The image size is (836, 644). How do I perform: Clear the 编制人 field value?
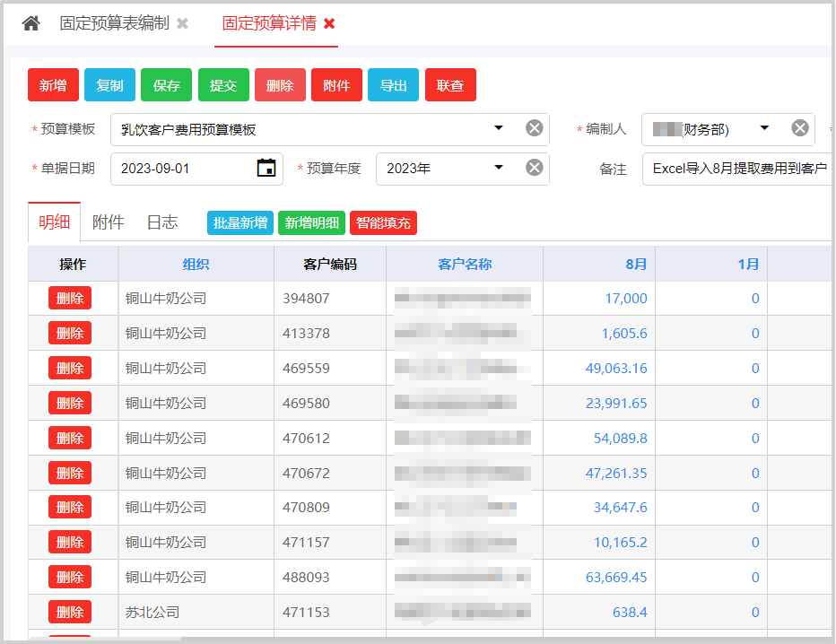[x=799, y=128]
